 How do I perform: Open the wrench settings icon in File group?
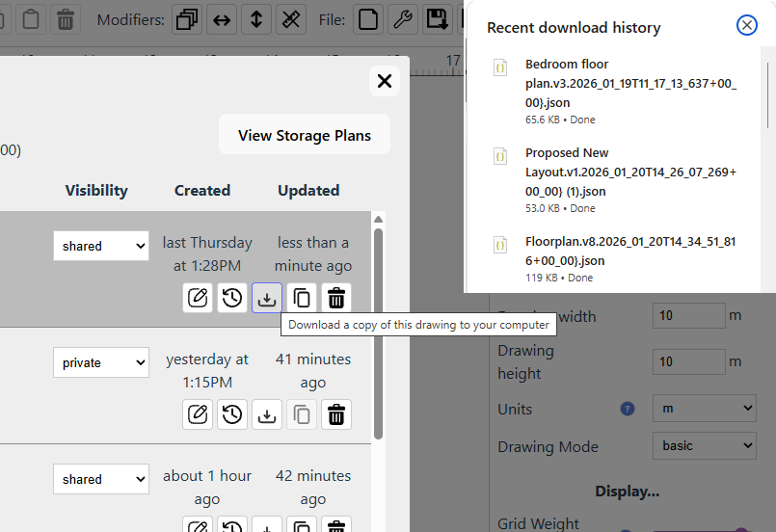[402, 19]
